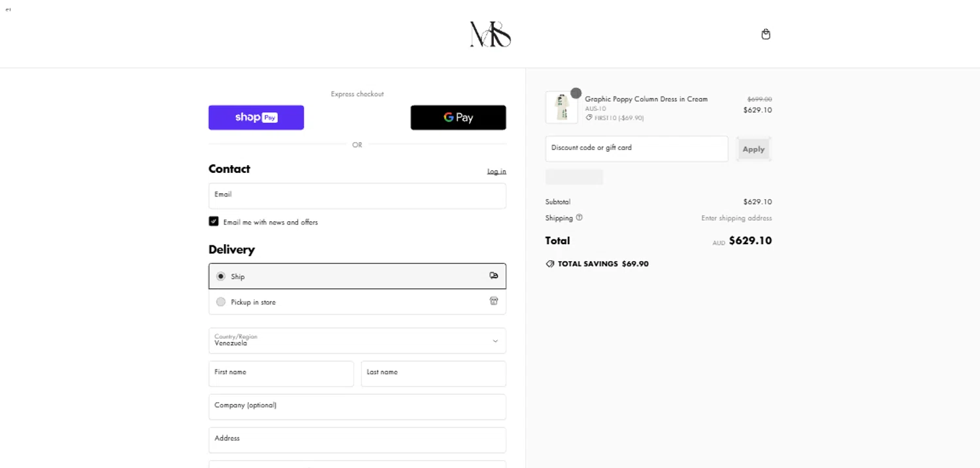Click the Delivery section heading
The image size is (980, 468).
coord(231,249)
